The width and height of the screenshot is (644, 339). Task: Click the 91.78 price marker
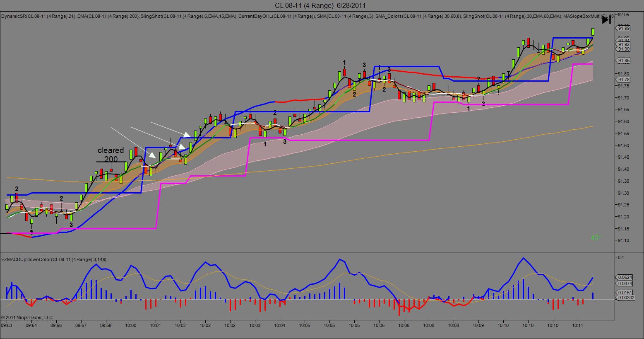pos(623,80)
